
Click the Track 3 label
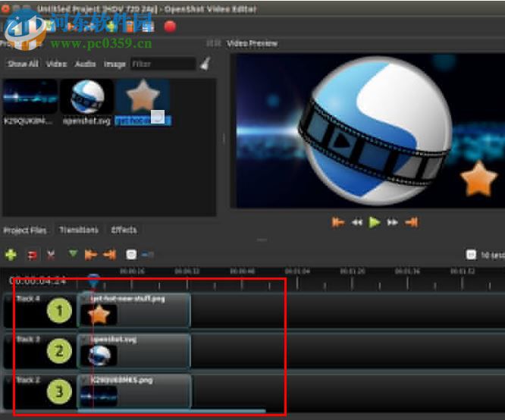[28, 340]
